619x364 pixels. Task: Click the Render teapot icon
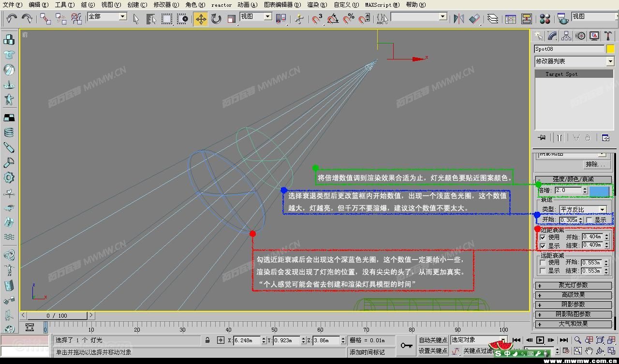(x=562, y=18)
